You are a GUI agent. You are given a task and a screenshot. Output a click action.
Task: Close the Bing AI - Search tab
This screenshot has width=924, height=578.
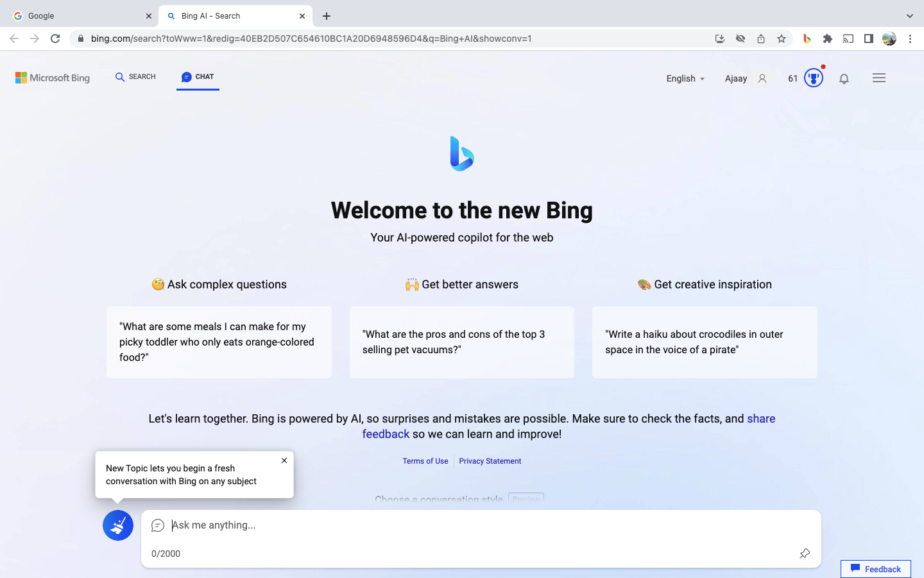pos(302,16)
